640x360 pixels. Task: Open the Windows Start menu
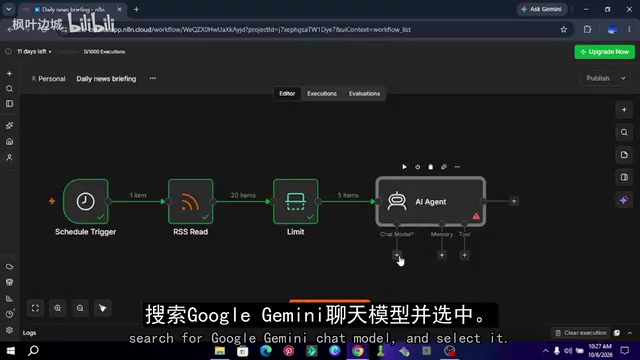click(x=11, y=351)
